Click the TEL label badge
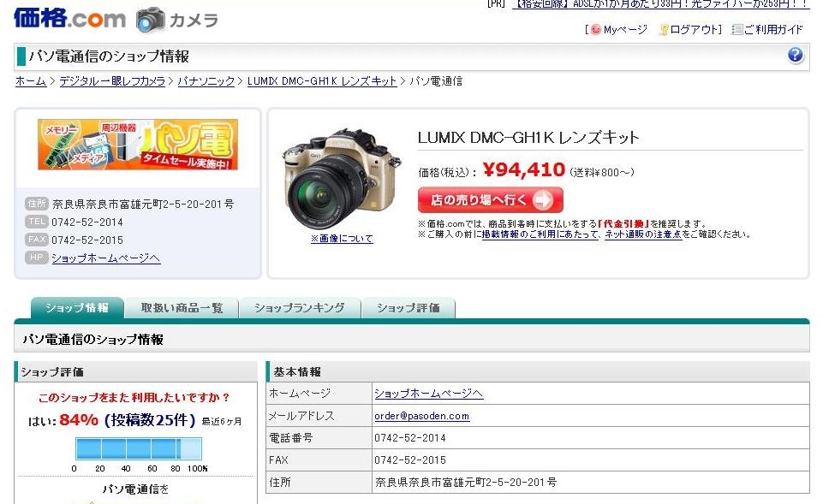Screen dimensions: 829x504 (37, 222)
